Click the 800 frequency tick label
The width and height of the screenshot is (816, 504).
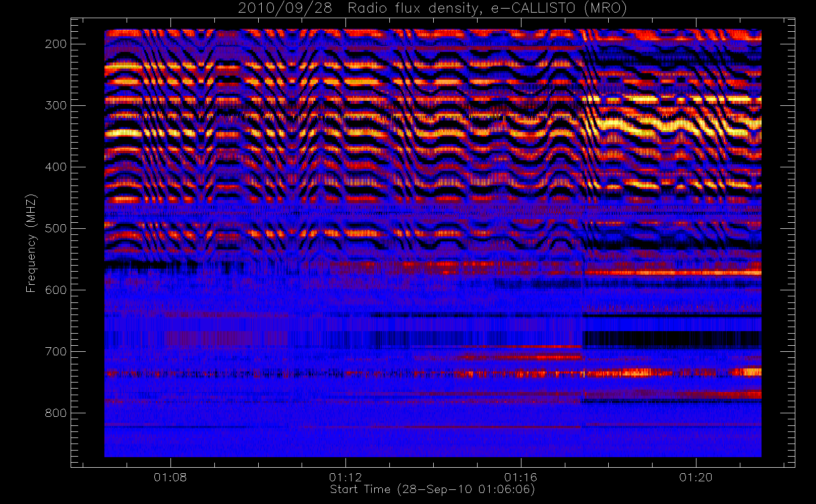pyautogui.click(x=56, y=413)
